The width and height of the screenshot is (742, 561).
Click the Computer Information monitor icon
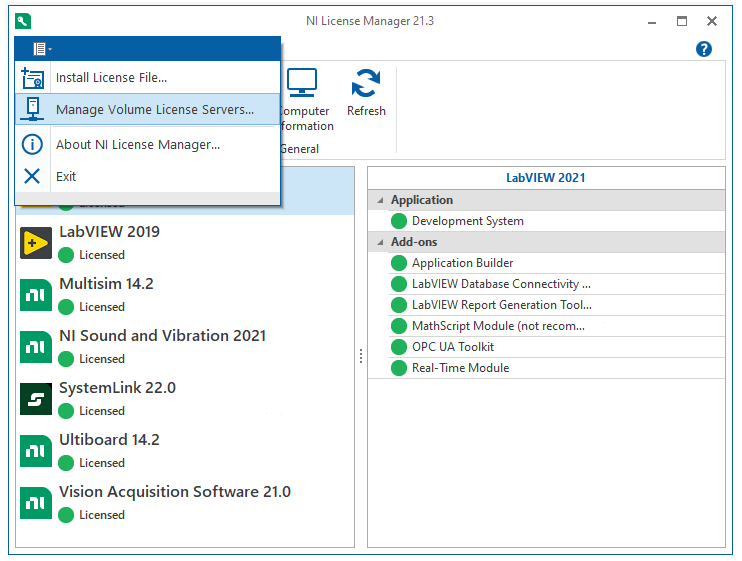point(302,83)
